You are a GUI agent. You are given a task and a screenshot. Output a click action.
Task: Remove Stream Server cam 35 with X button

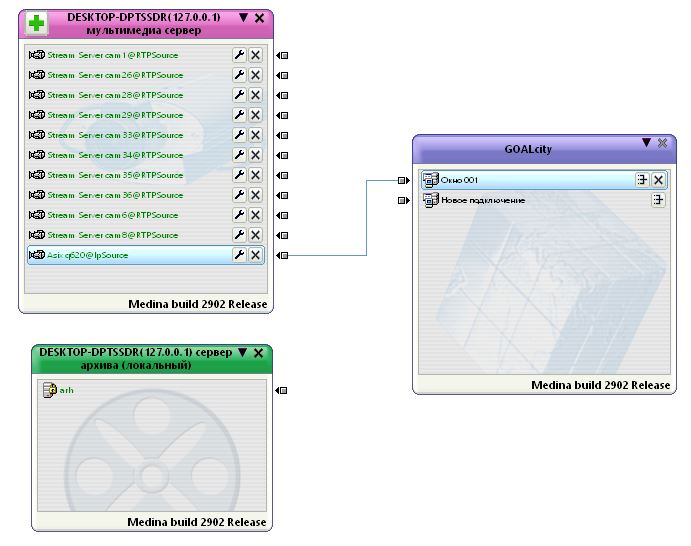coord(255,175)
